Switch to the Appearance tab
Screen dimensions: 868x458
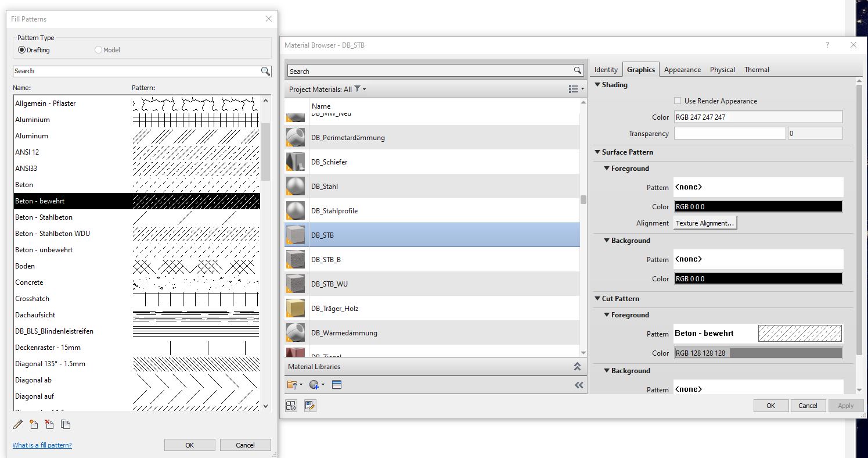click(x=682, y=69)
